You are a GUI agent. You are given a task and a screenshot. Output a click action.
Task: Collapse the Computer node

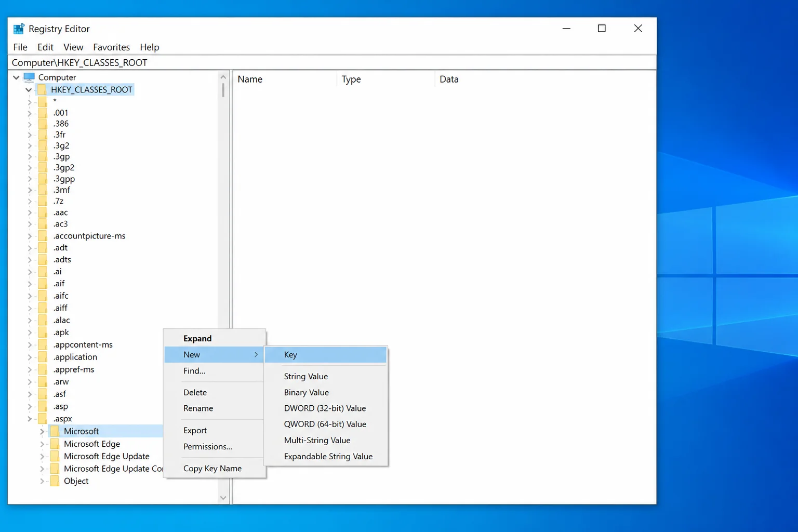click(16, 77)
